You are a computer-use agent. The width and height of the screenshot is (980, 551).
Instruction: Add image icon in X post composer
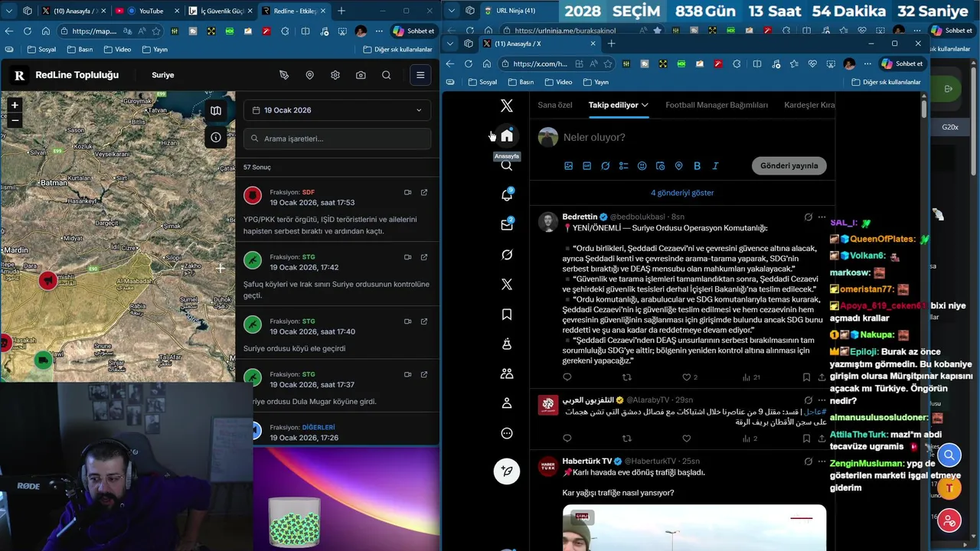pos(568,166)
